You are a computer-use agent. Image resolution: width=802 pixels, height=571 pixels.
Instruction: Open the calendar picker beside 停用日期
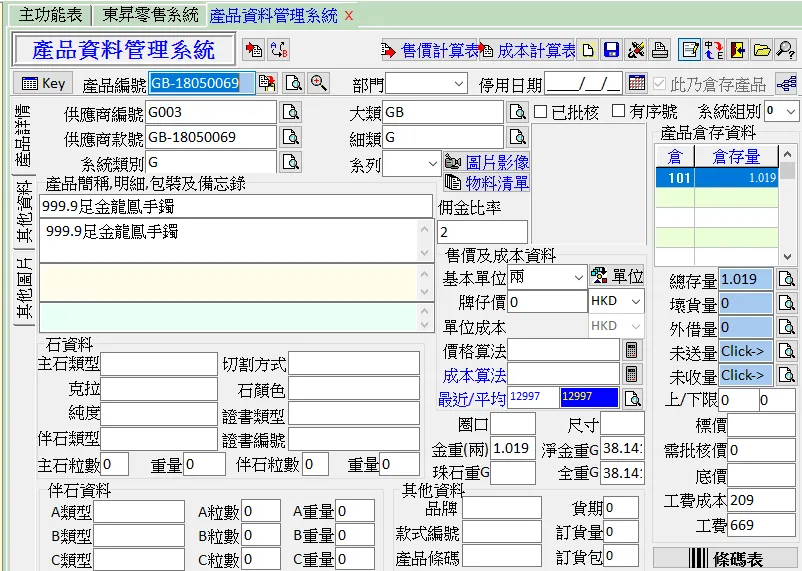(637, 83)
